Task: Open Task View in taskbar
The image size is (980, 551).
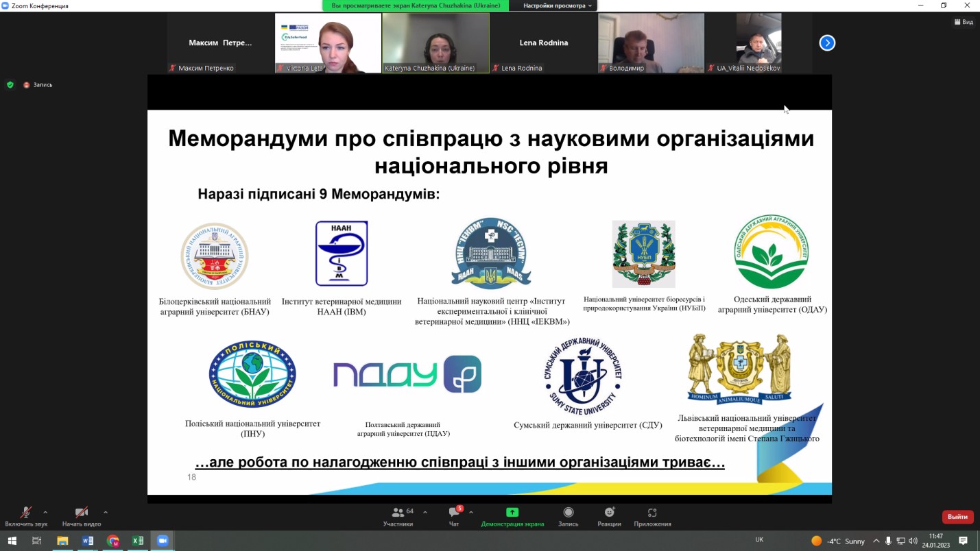Action: (x=37, y=541)
